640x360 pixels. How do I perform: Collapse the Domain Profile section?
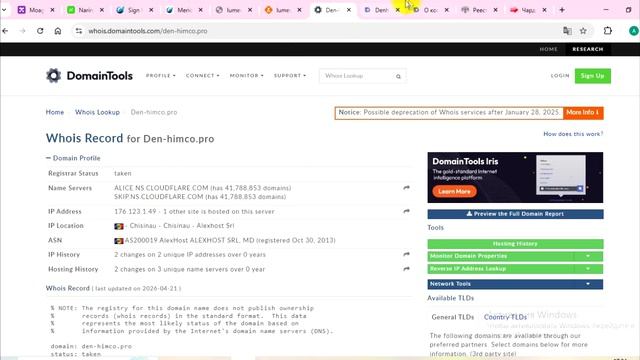73,158
